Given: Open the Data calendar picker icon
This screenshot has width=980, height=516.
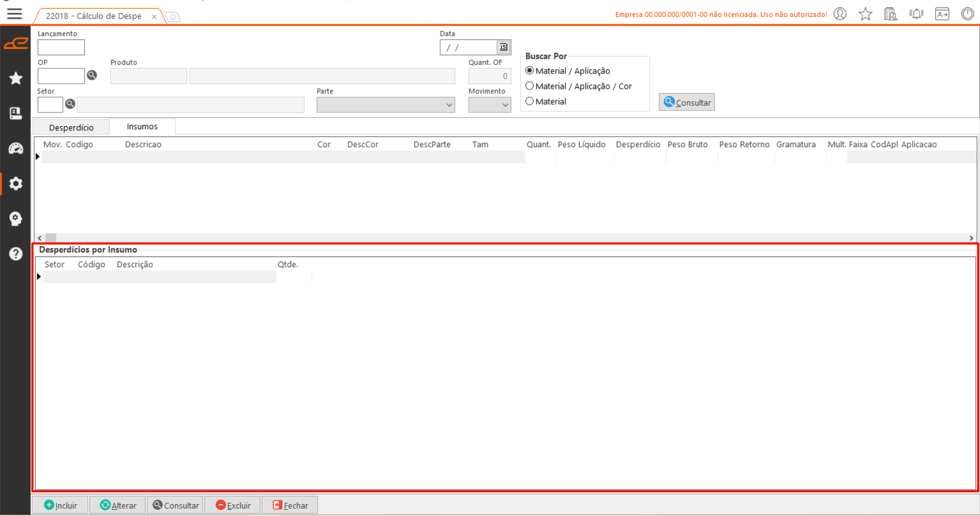Looking at the screenshot, I should [503, 47].
